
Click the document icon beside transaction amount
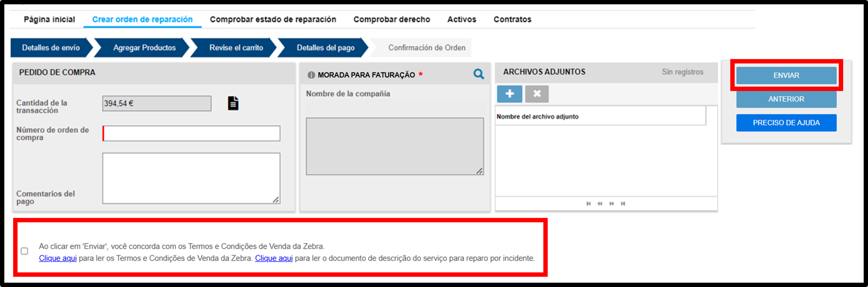(x=233, y=103)
